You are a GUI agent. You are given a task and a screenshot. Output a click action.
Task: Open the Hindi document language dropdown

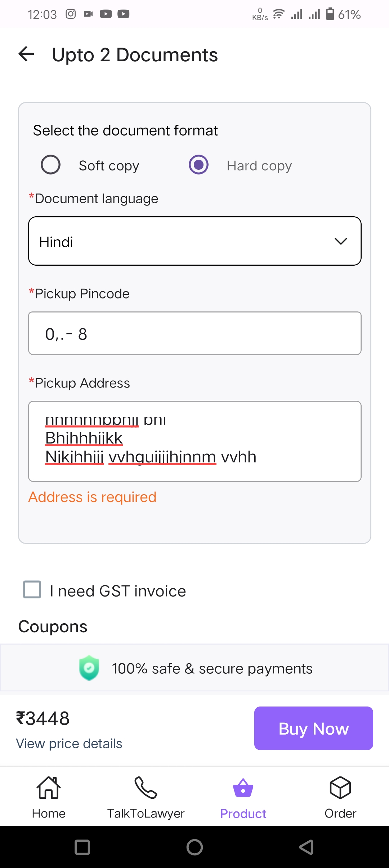[x=194, y=241]
